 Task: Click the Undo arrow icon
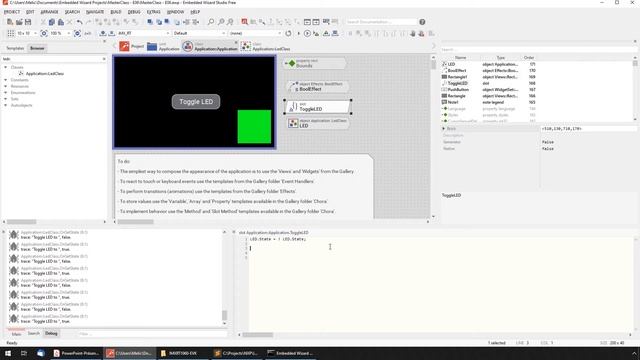79,22
